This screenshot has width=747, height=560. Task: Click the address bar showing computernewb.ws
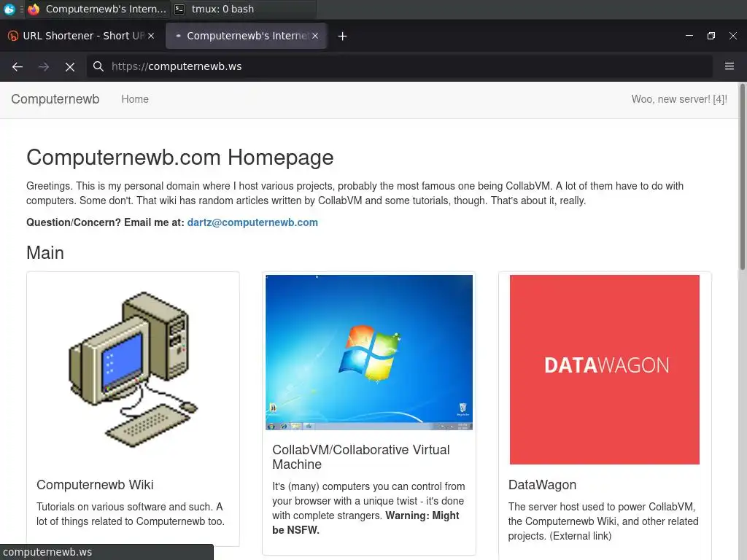pyautogui.click(x=400, y=66)
